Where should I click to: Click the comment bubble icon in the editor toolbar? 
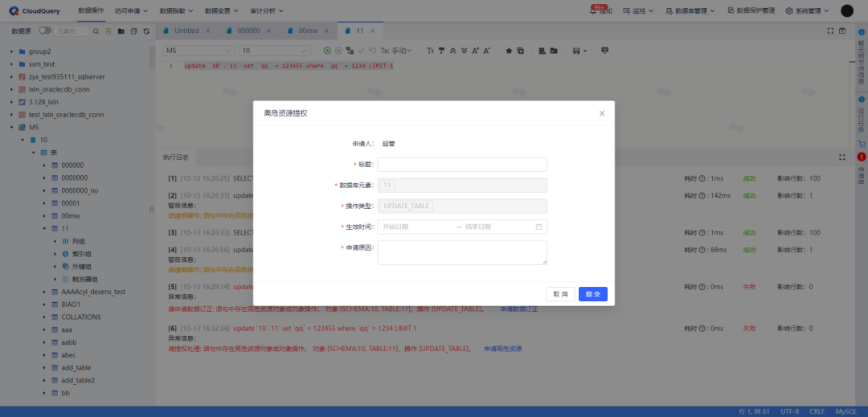click(x=604, y=51)
